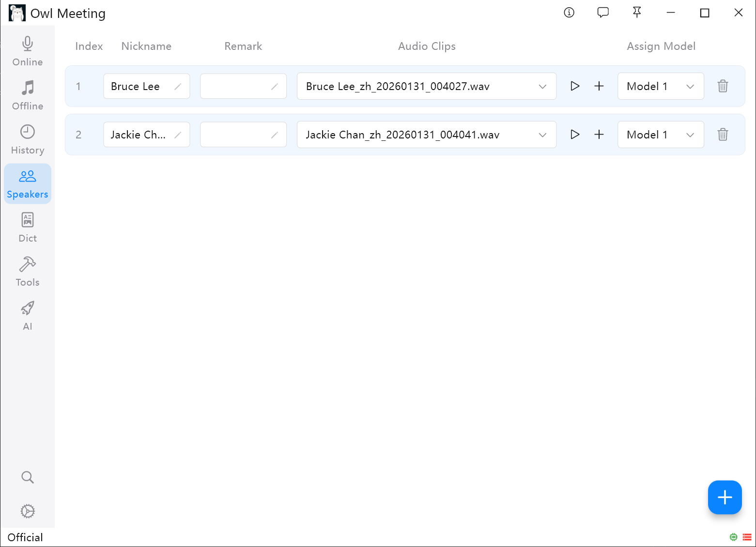Open the AI rocket section

point(28,316)
